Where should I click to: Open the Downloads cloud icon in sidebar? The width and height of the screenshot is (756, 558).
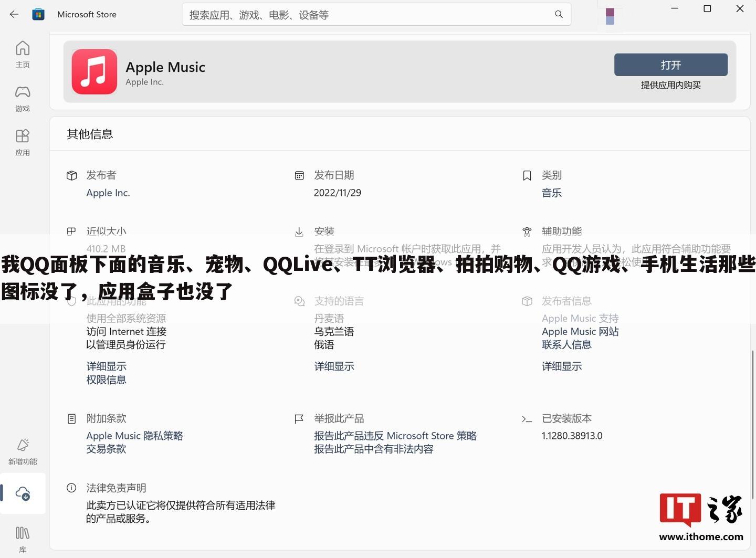pyautogui.click(x=23, y=493)
